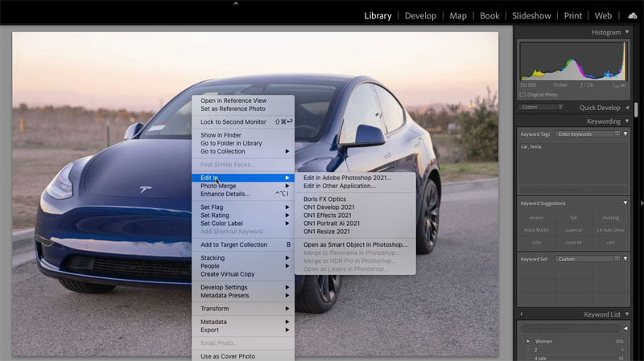This screenshot has width=644, height=361.
Task: Click the histogram graph
Action: pos(573,61)
